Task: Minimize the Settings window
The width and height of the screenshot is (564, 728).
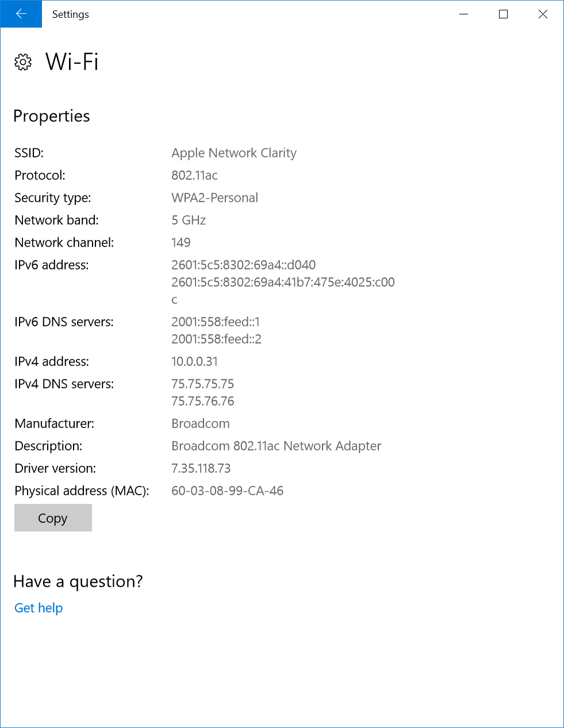Action: pyautogui.click(x=464, y=14)
